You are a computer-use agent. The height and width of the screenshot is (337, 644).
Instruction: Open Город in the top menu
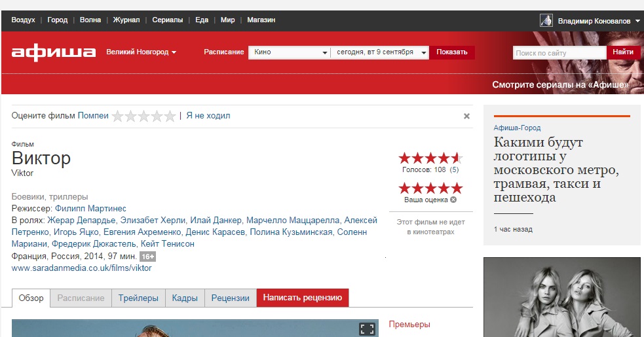pos(58,20)
